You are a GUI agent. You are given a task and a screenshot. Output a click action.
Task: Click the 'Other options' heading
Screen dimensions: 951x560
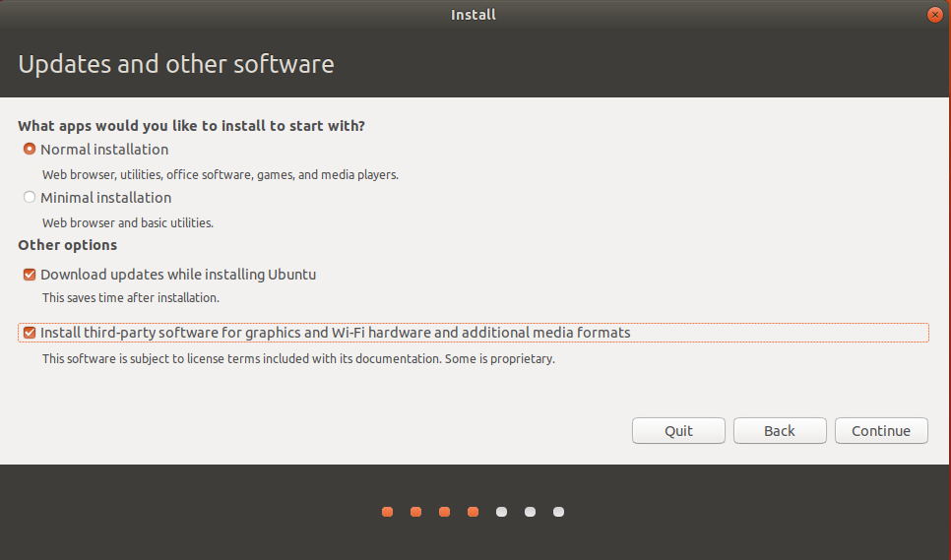[67, 245]
